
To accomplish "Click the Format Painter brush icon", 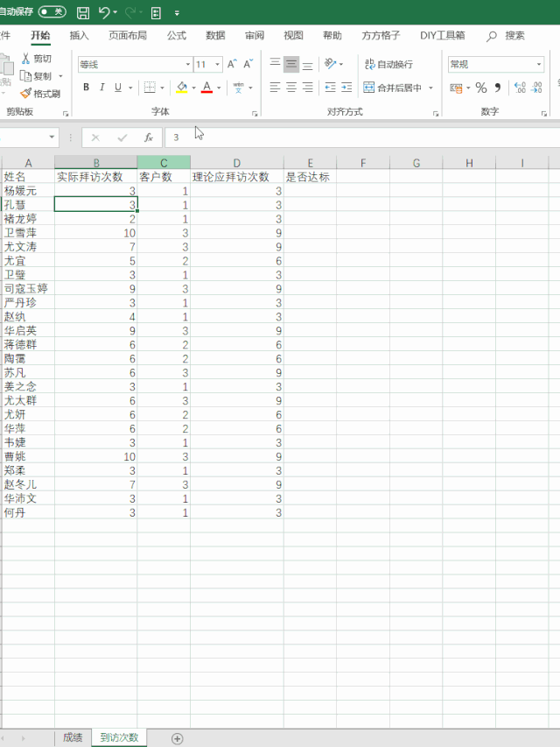I will pos(25,93).
